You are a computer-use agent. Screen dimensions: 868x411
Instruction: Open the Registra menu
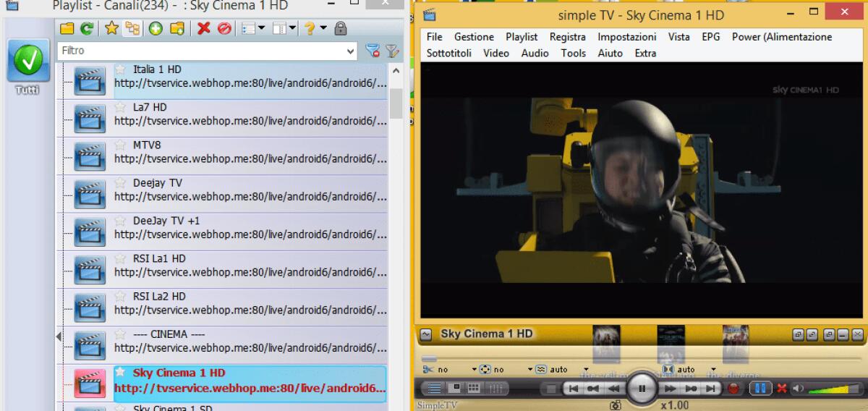(567, 37)
